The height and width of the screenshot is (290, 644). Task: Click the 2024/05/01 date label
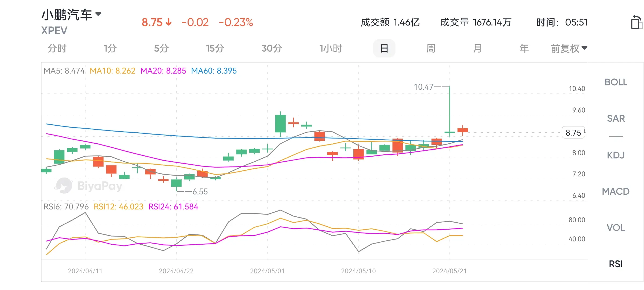267,271
